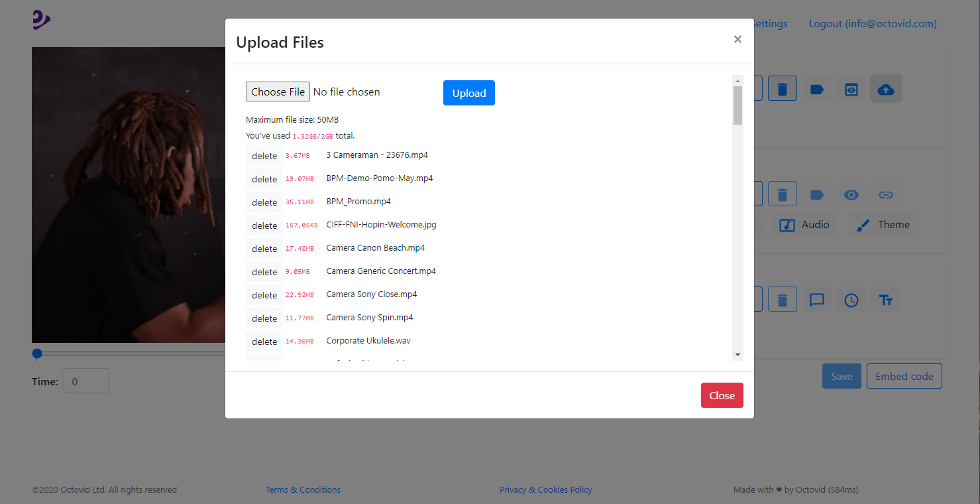Click file name Camera Sony Spin.mp4
Viewport: 980px width, 504px height.
point(370,318)
